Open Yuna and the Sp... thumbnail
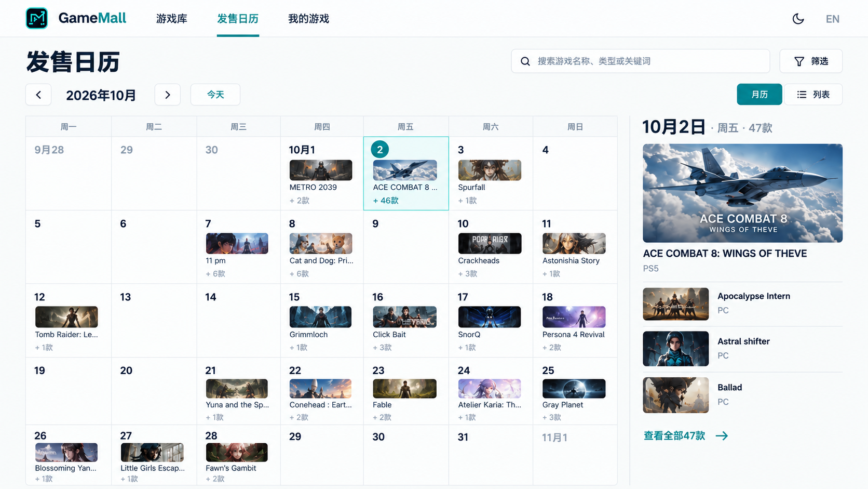Screen dimensions: 868x489 pos(237,389)
